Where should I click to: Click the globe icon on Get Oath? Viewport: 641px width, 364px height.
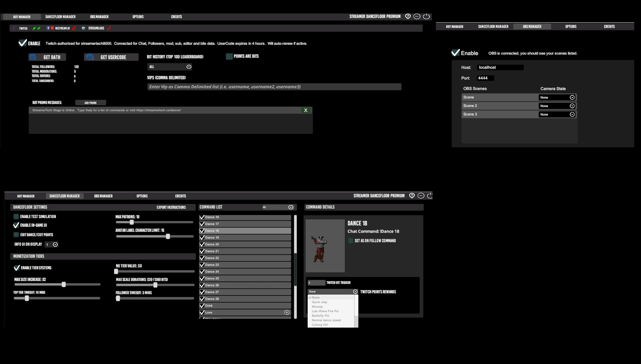[x=33, y=57]
